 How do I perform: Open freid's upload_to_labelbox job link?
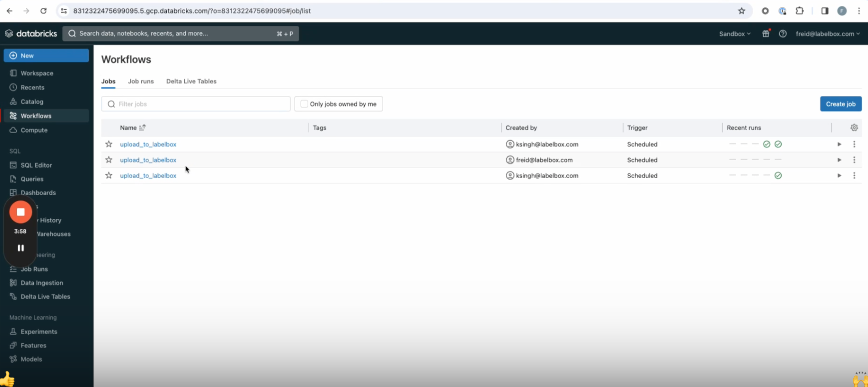click(148, 160)
